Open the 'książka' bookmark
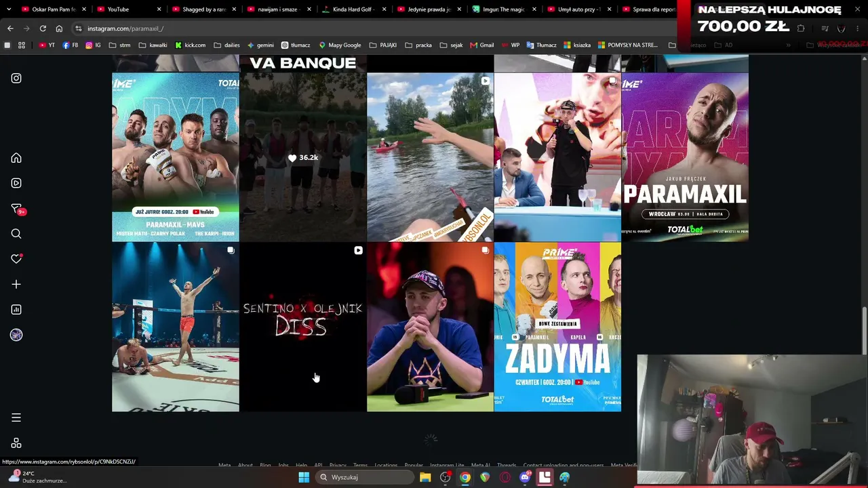Screen dimensions: 868x488 click(577, 45)
